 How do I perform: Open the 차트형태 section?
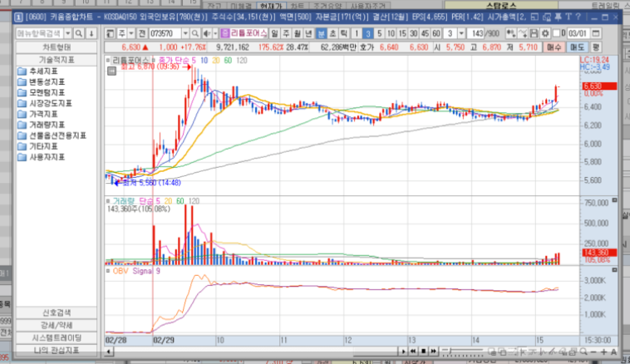coord(57,47)
